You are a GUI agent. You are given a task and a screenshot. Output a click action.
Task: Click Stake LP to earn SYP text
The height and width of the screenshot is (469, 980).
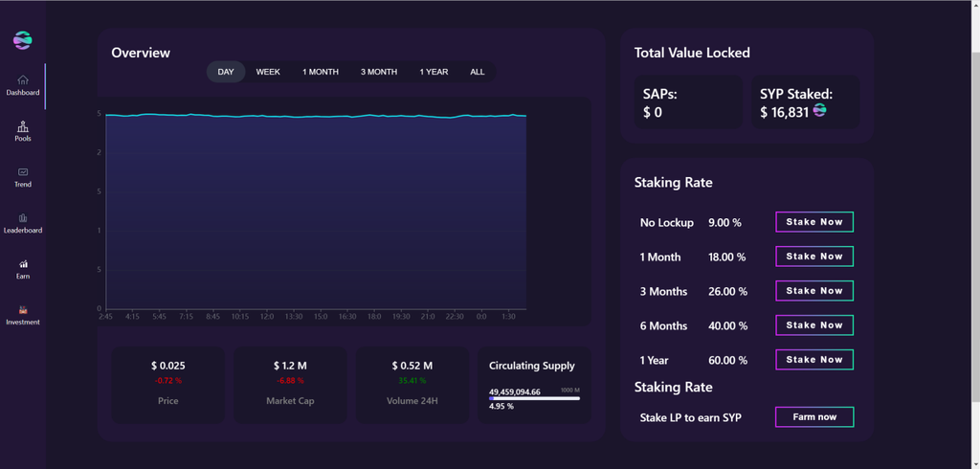coord(691,417)
